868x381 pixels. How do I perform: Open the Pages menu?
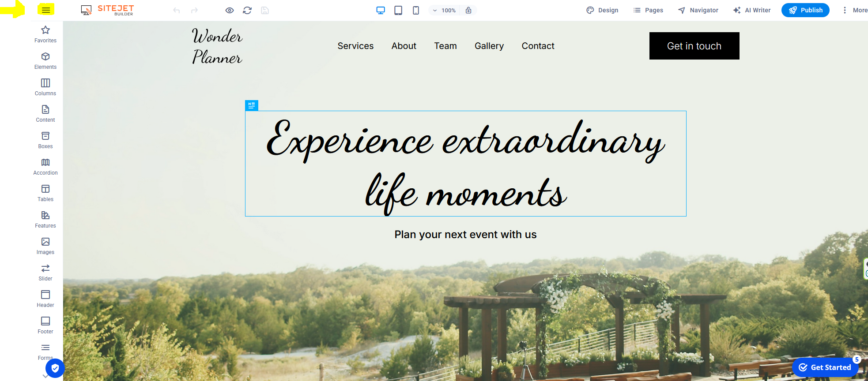point(648,10)
